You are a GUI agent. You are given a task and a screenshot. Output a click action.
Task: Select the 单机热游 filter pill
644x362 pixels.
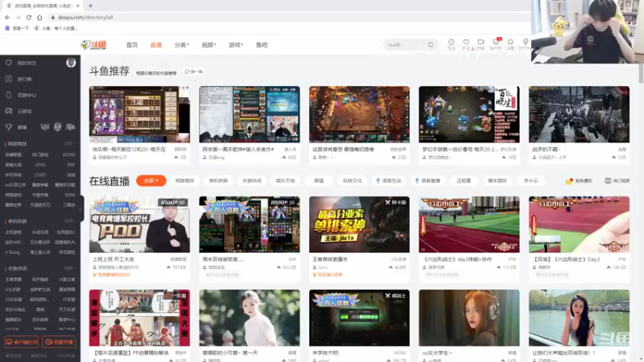pyautogui.click(x=218, y=180)
